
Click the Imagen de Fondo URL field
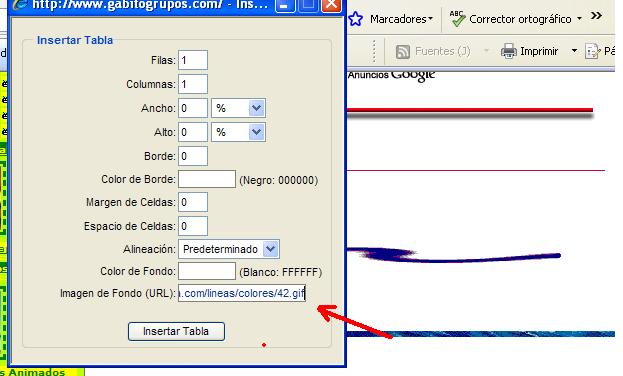click(x=242, y=293)
